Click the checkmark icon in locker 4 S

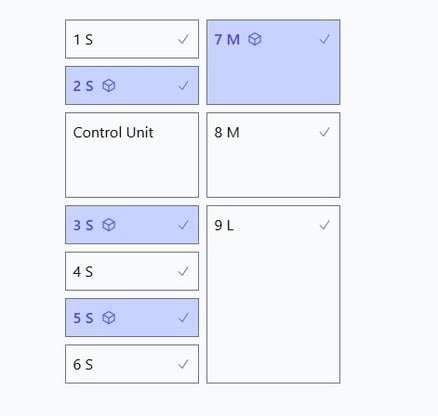(183, 271)
